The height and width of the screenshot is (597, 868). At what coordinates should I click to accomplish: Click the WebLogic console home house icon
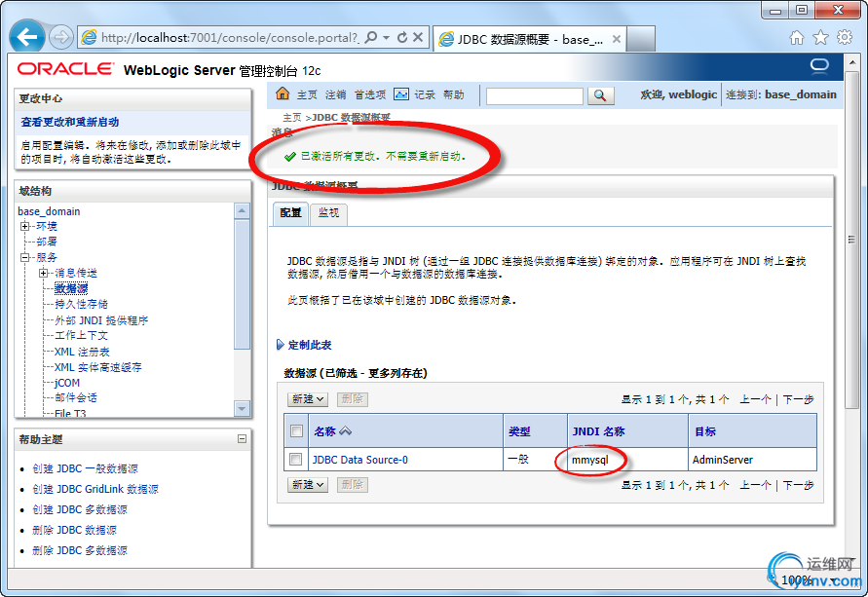[x=283, y=93]
